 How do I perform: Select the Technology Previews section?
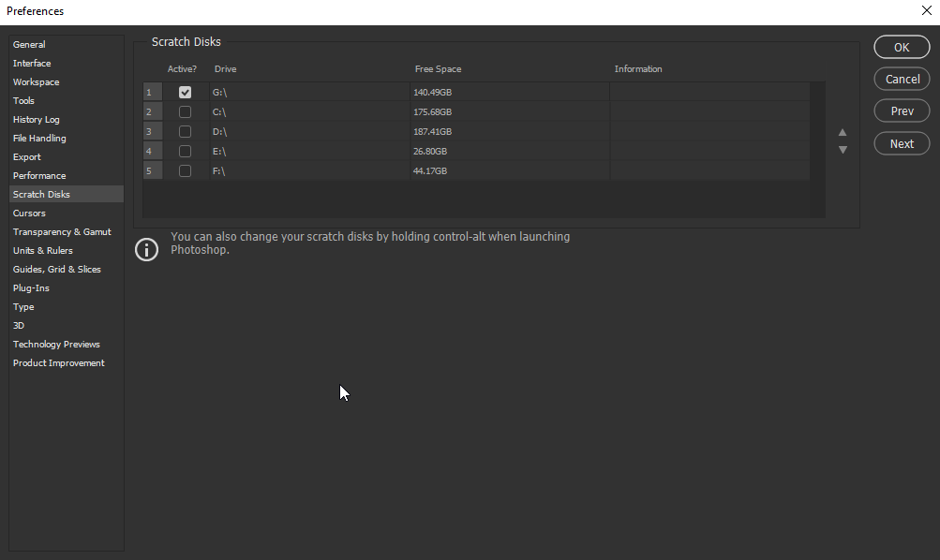click(56, 344)
